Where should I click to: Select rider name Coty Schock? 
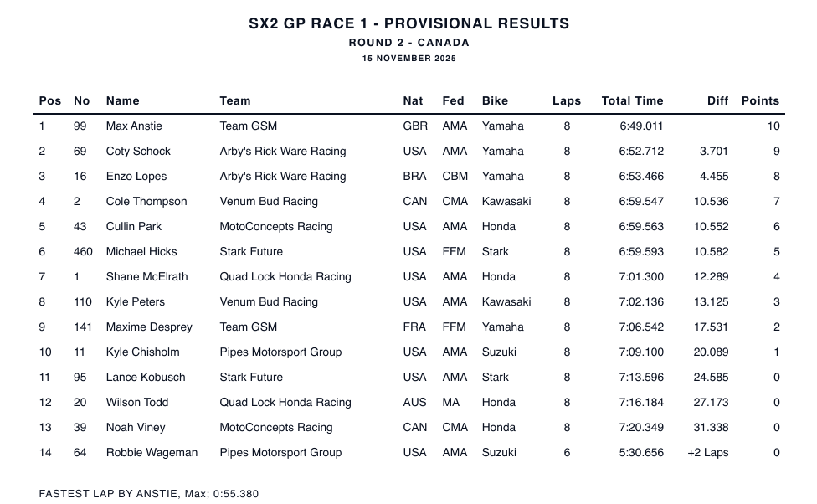point(138,151)
